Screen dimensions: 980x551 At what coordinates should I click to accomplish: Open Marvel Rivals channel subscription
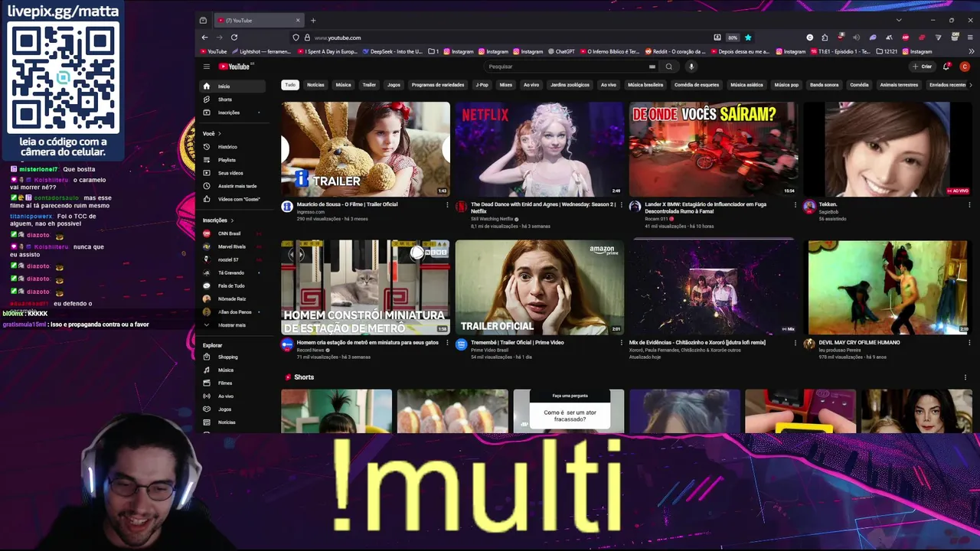click(233, 246)
